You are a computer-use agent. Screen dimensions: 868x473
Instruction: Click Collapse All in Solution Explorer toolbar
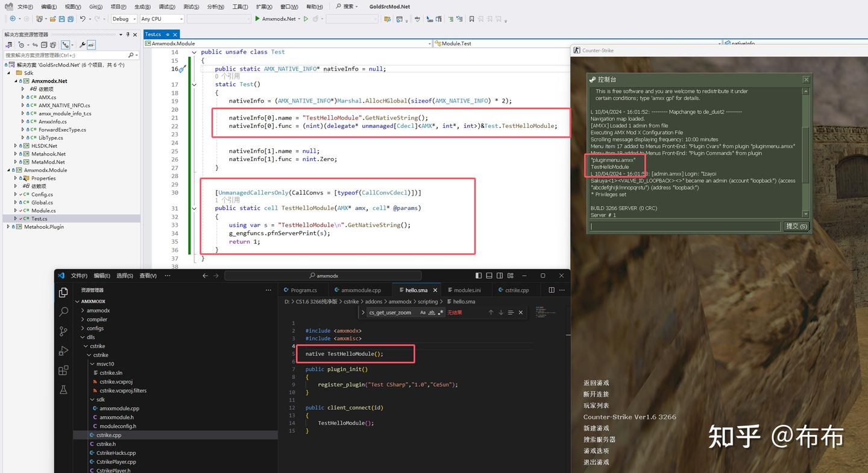pos(45,45)
